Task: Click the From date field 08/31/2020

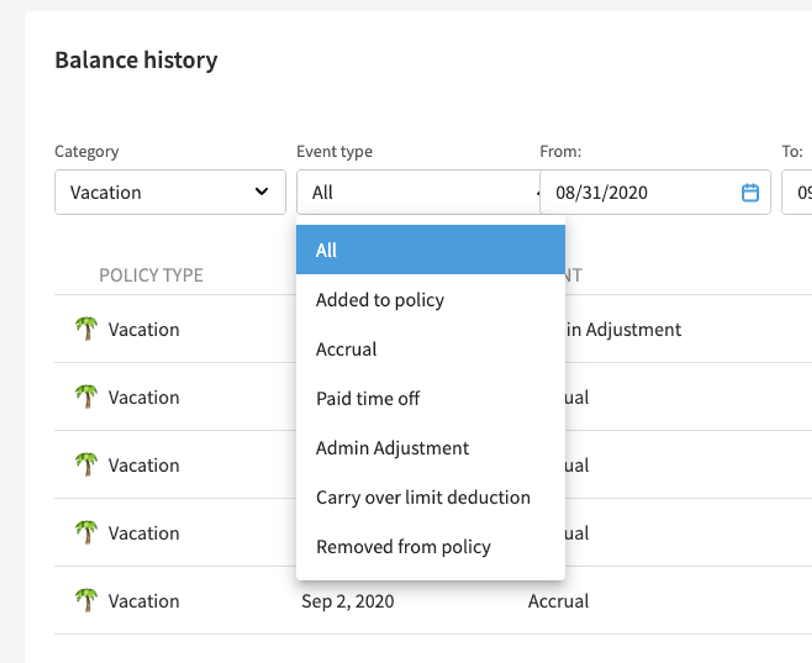Action: coord(655,192)
